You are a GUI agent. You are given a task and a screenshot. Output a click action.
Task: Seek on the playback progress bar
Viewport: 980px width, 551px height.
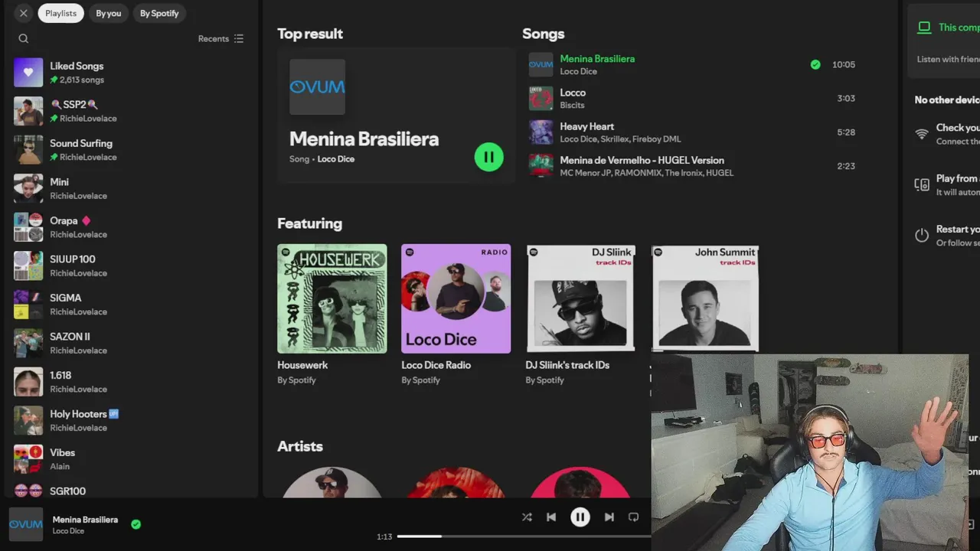point(524,536)
